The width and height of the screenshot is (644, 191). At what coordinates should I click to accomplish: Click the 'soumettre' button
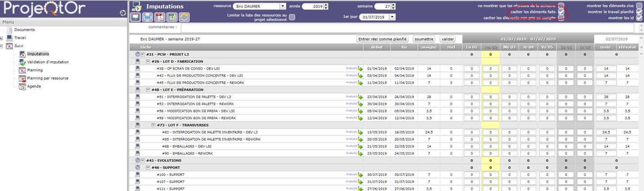click(424, 39)
